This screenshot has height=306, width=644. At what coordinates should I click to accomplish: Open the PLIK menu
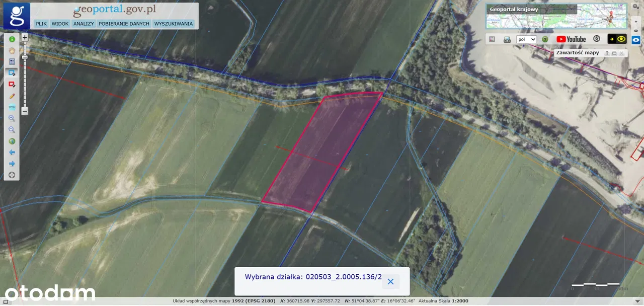coord(41,24)
